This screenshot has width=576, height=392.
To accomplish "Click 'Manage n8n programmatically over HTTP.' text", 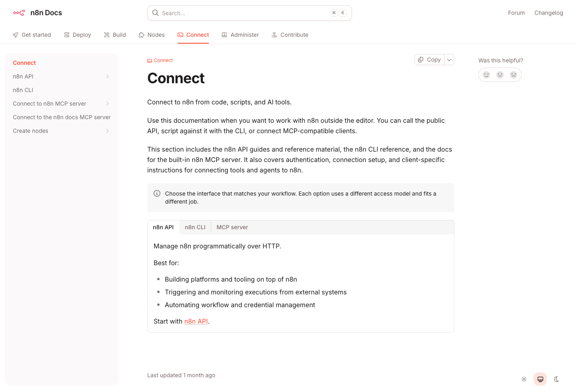I will (x=217, y=246).
